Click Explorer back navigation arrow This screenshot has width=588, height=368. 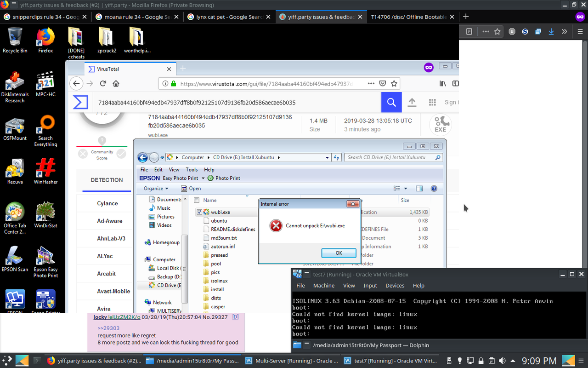[143, 157]
